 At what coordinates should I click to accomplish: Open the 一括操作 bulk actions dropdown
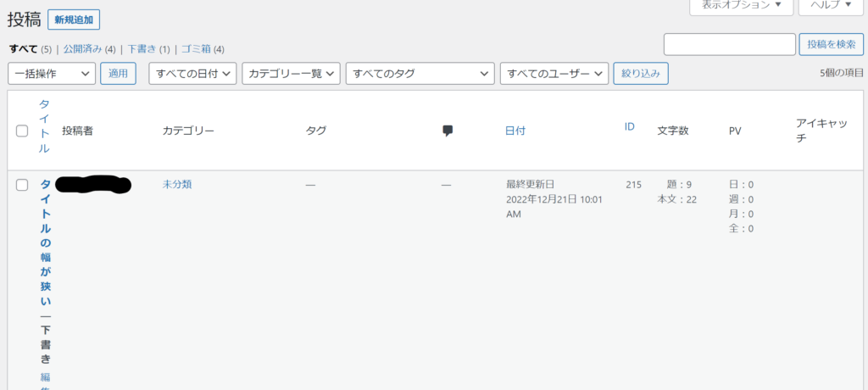(x=52, y=74)
